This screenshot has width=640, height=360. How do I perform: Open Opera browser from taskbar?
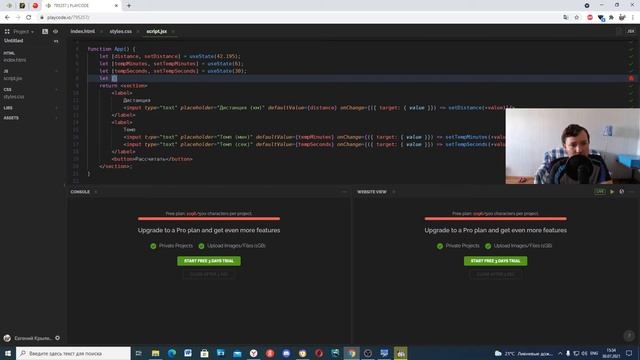click(319, 353)
